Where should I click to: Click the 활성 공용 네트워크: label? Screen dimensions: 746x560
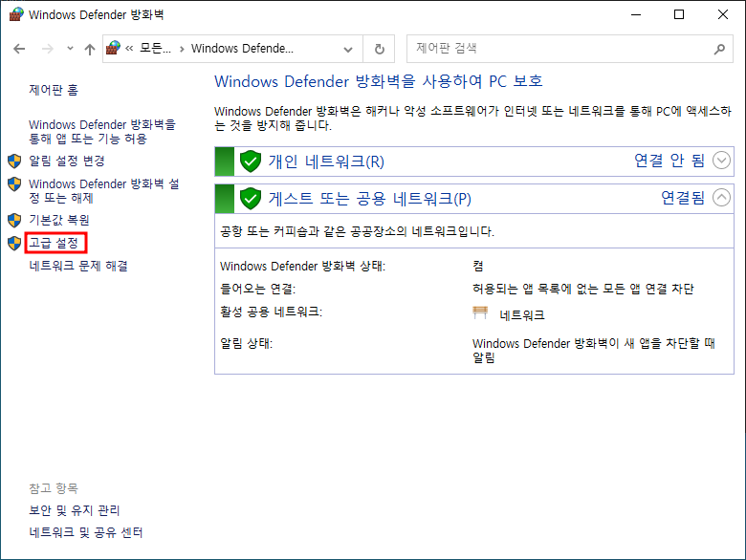[x=272, y=312]
